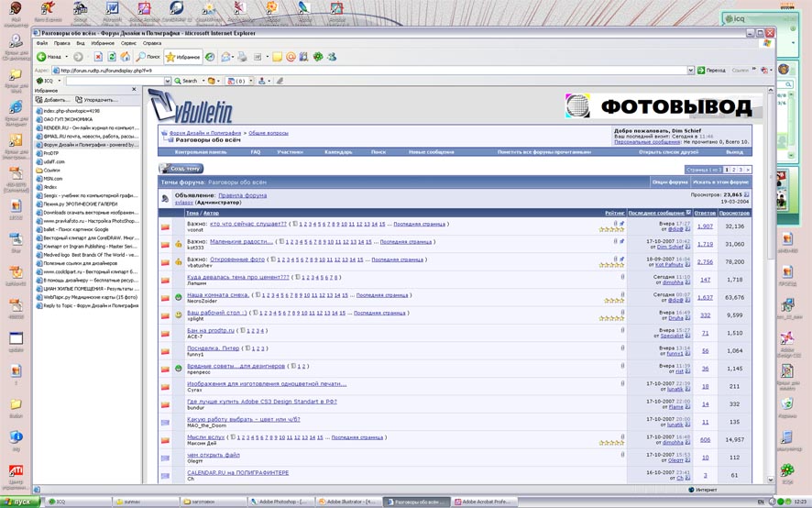Close the Избранное favorites side panel
The width and height of the screenshot is (812, 508).
tap(134, 90)
